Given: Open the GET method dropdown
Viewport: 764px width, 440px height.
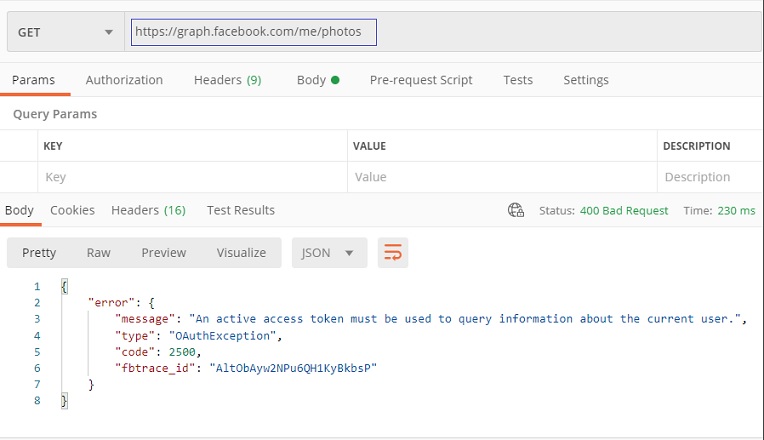Looking at the screenshot, I should (x=66, y=32).
